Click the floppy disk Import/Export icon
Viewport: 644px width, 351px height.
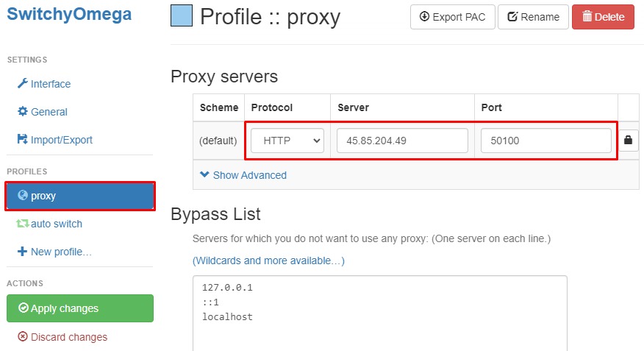pos(22,140)
